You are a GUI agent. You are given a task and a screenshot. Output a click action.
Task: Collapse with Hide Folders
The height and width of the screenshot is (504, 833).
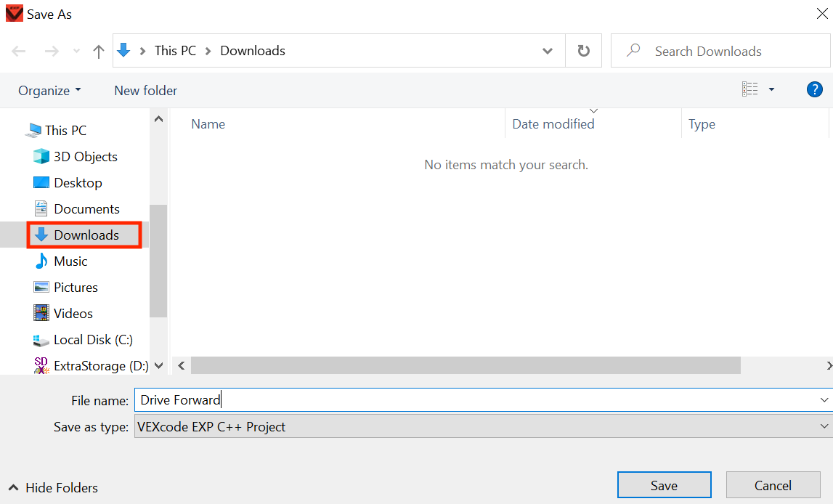click(54, 487)
